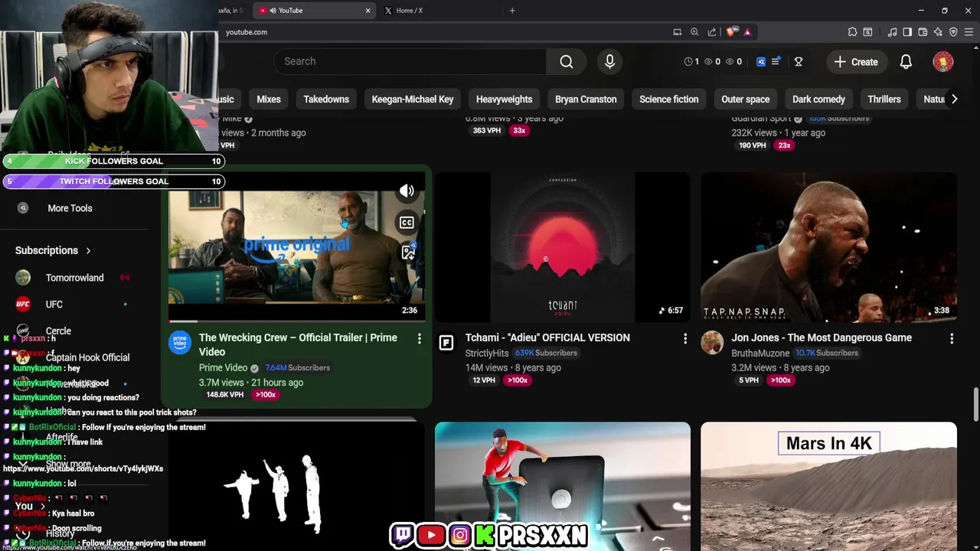Image resolution: width=980 pixels, height=551 pixels.
Task: Open the browser hamburger menu
Action: pyautogui.click(x=969, y=32)
